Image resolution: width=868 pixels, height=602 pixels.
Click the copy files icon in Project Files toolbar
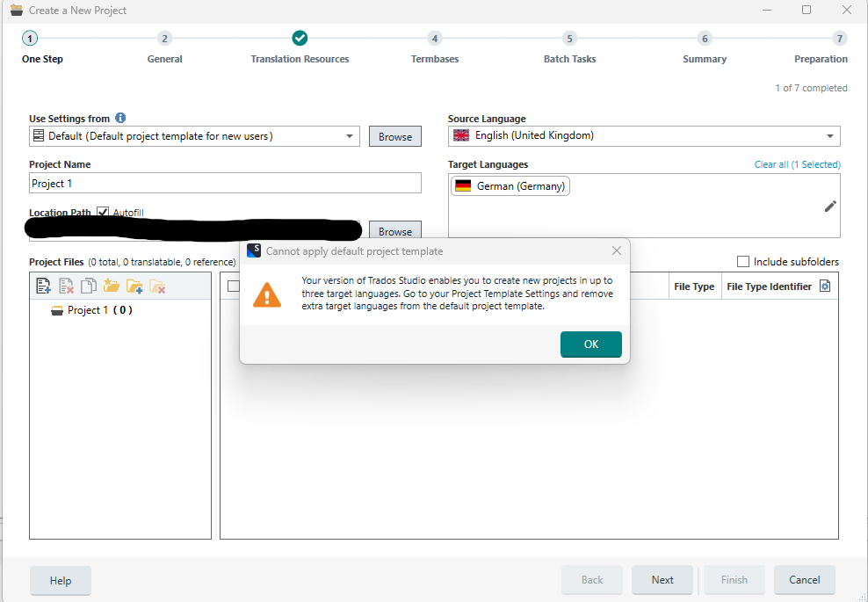tap(89, 286)
